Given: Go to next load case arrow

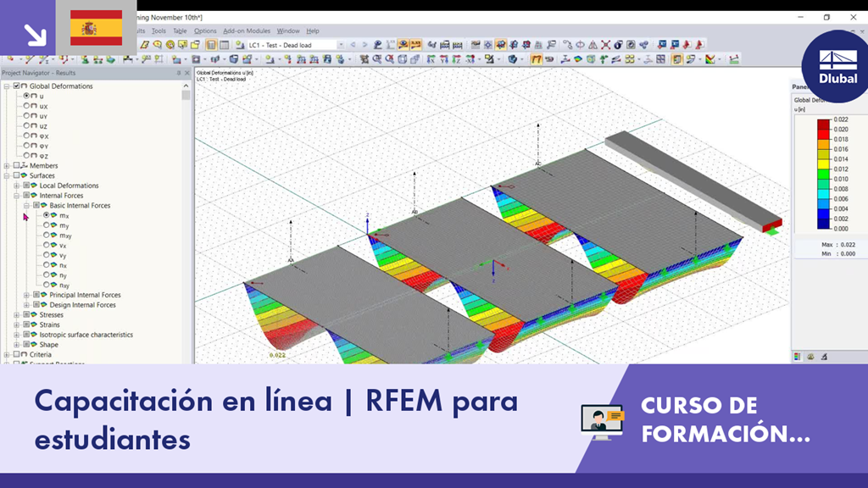Looking at the screenshot, I should (364, 45).
